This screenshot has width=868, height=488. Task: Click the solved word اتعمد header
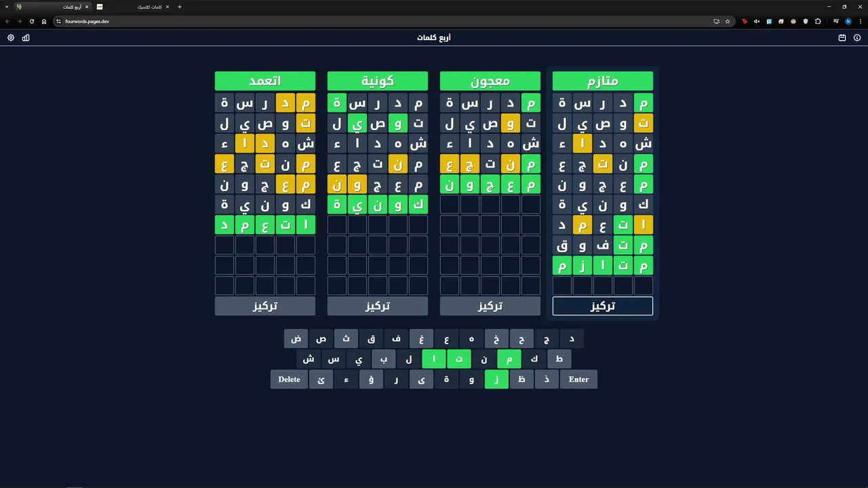coord(265,81)
